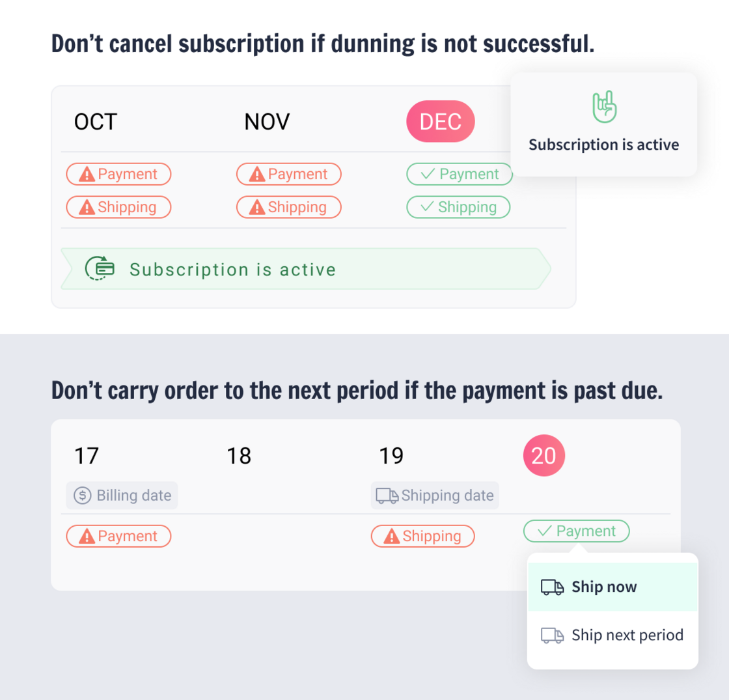Click the day 19 Shipping warning badge

[422, 536]
